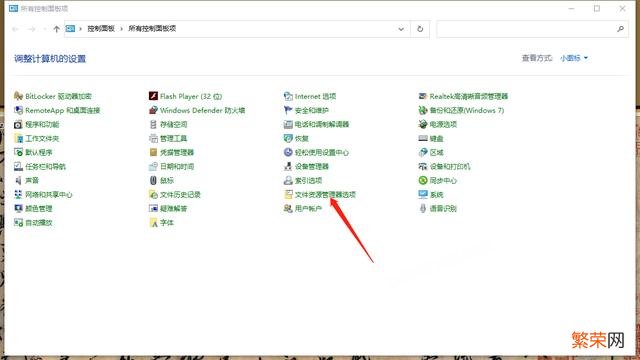This screenshot has height=360, width=640.
Task: Open 恢复 link
Action: [302, 138]
